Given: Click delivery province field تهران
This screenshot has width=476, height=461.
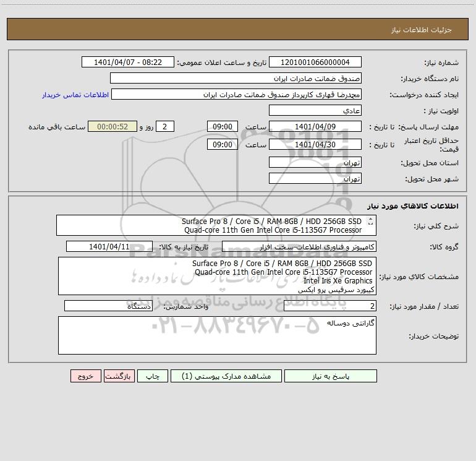Looking at the screenshot, I should point(315,162).
